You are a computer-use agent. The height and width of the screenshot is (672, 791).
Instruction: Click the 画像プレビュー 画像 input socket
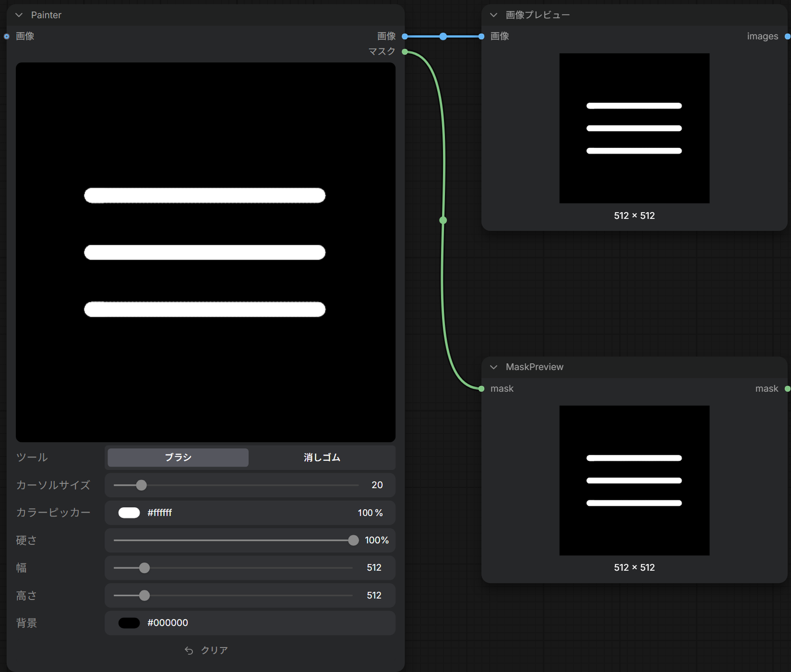click(482, 37)
